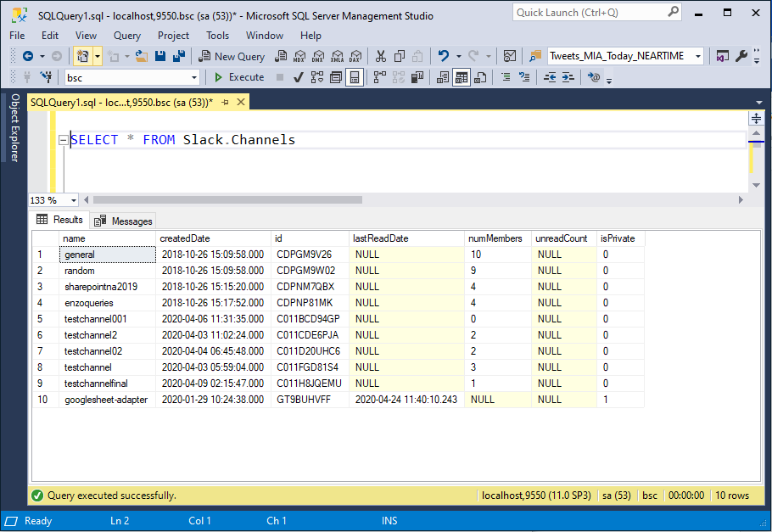Click the Parse checkmark icon

299,77
